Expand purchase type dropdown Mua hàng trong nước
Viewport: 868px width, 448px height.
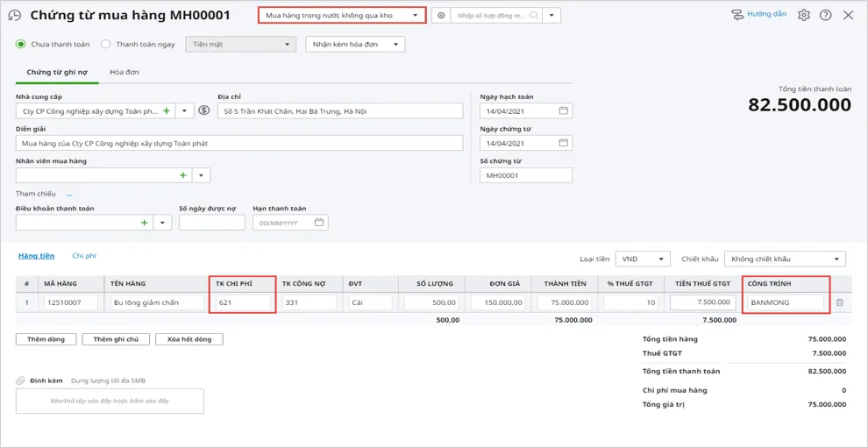click(x=342, y=16)
